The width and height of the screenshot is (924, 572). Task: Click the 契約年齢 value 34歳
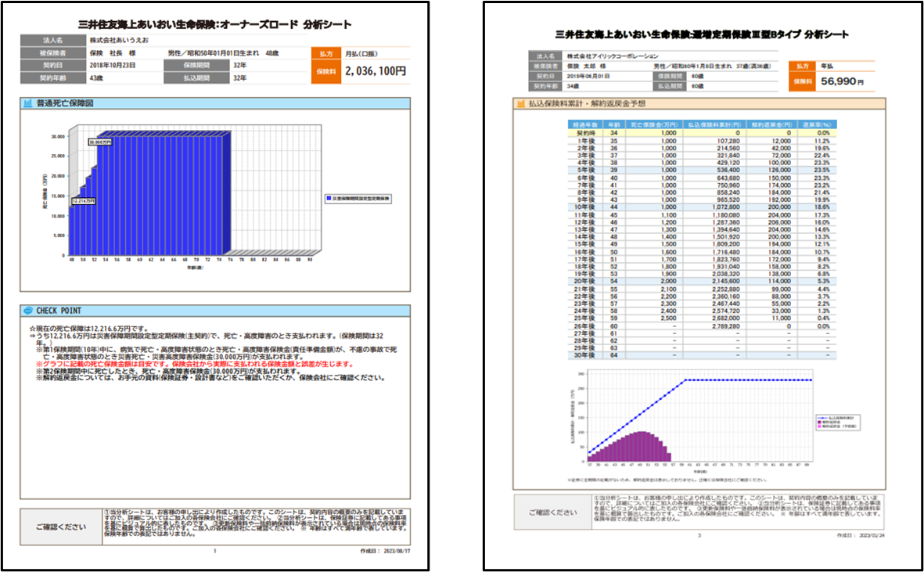(x=573, y=86)
